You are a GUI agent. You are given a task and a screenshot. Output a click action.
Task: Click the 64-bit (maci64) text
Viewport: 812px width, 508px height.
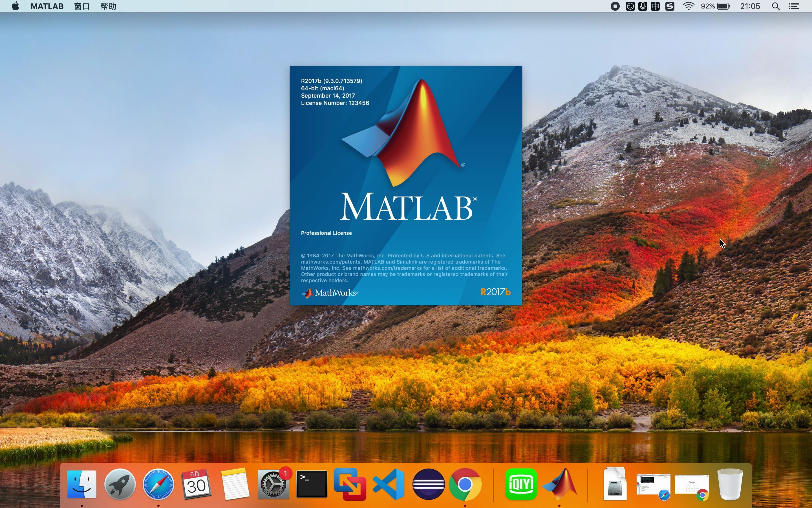pyautogui.click(x=323, y=88)
